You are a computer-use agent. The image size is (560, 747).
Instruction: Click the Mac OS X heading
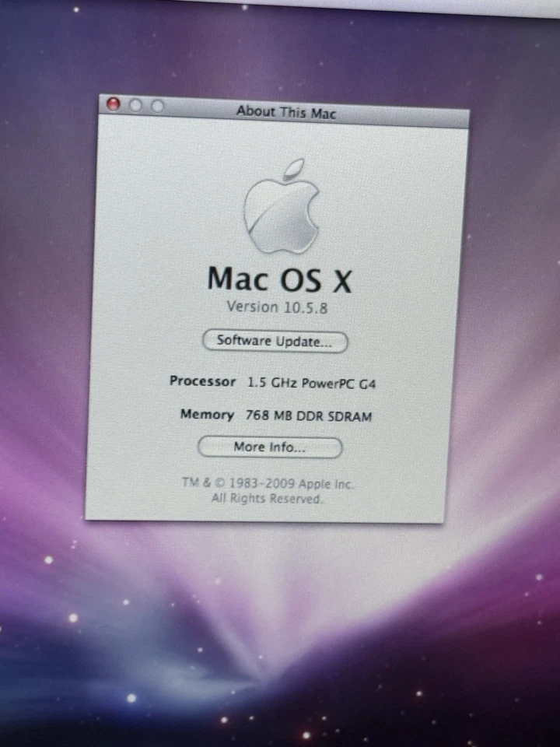280,279
